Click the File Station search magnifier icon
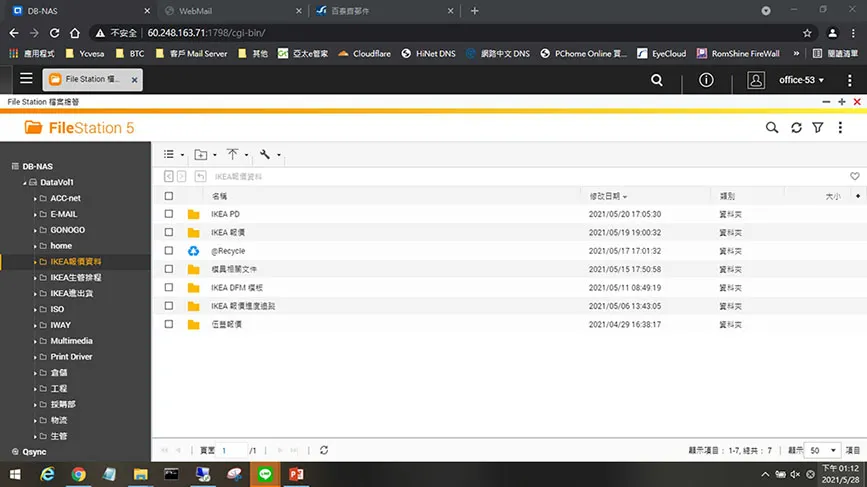Screen dimensions: 867x487 click(771, 128)
